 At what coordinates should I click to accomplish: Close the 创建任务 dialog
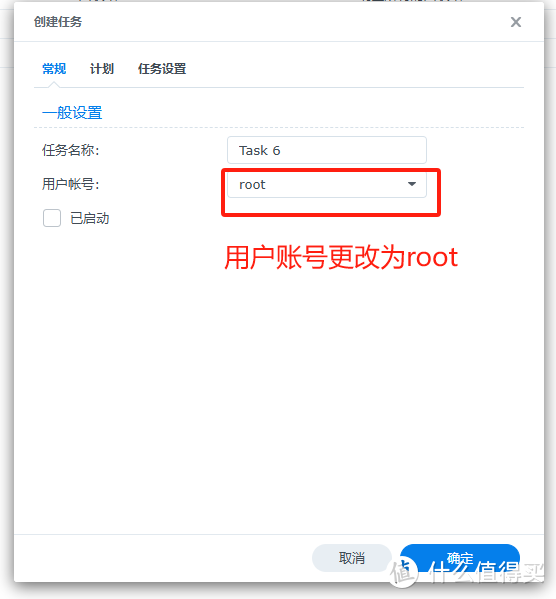tap(515, 22)
